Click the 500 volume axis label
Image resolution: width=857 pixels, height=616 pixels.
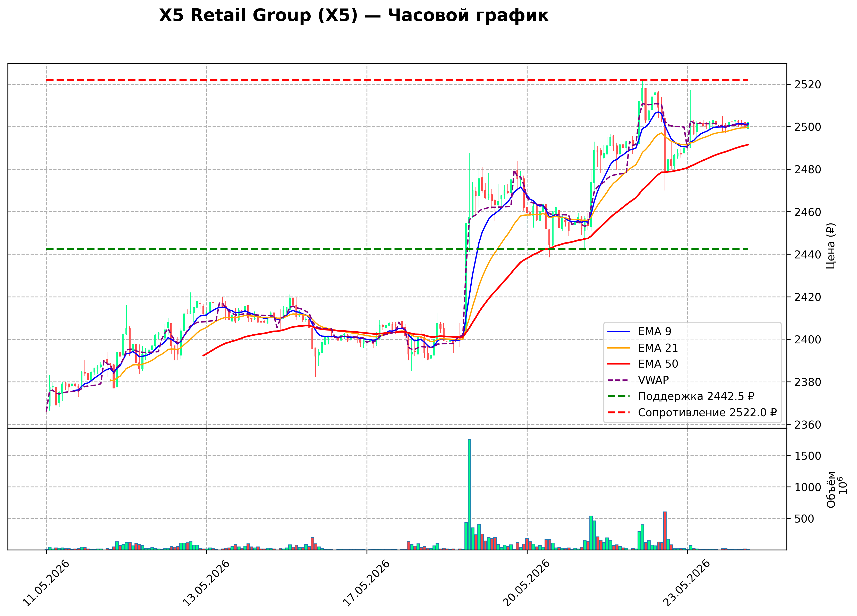click(804, 519)
